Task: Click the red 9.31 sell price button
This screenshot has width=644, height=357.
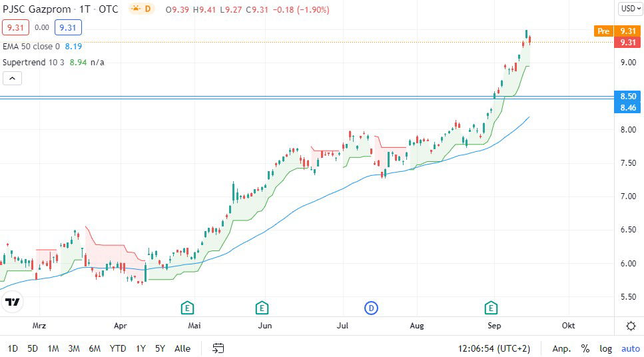Action: tap(15, 27)
